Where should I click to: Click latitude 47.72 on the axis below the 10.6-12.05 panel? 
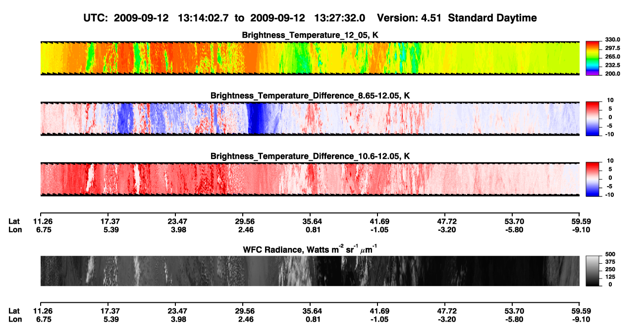pyautogui.click(x=447, y=222)
